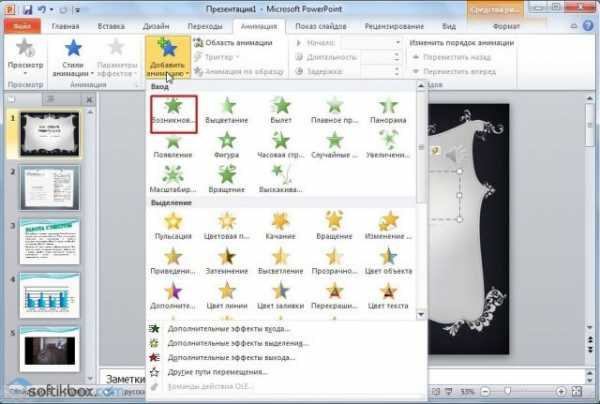Click the zoom out minus button
This screenshot has width=600, height=404.
tap(485, 391)
